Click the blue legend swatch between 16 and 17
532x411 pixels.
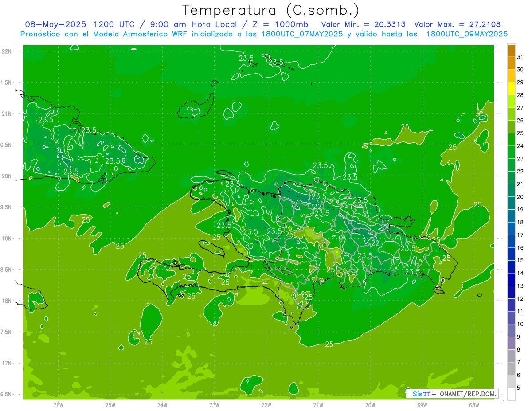[x=511, y=241]
